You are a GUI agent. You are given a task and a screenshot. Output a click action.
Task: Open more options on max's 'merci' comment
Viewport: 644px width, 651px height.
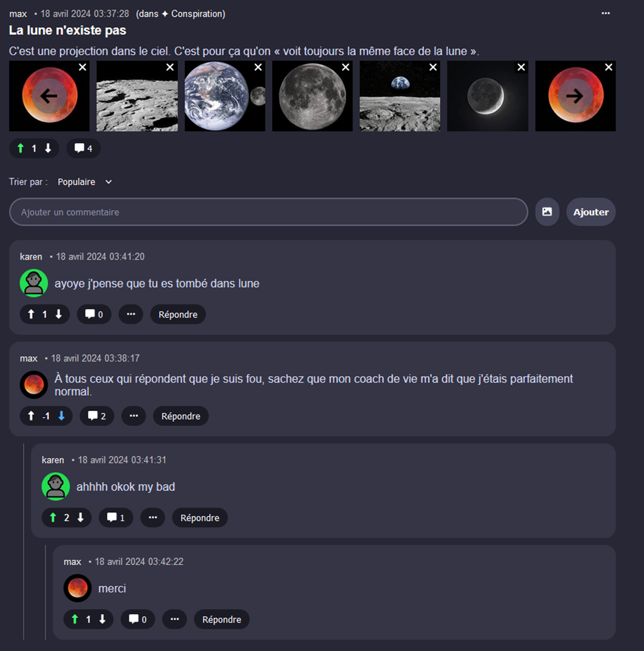[174, 619]
